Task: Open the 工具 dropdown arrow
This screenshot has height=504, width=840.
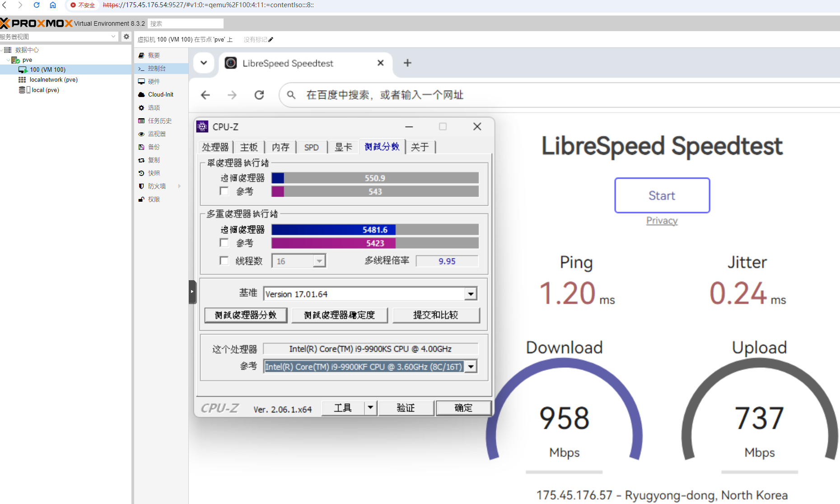Action: tap(370, 408)
